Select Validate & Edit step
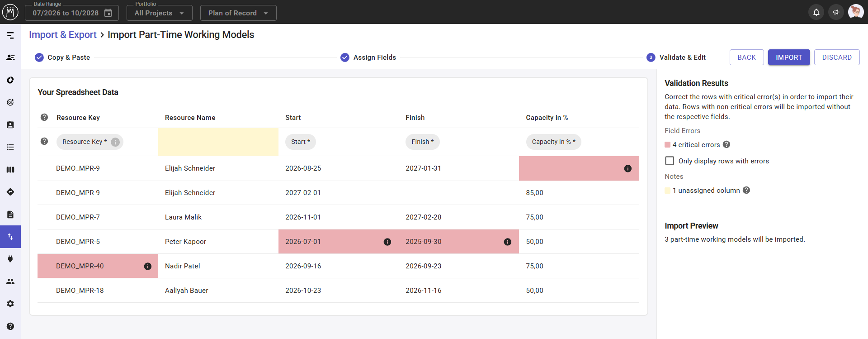 pyautogui.click(x=676, y=57)
